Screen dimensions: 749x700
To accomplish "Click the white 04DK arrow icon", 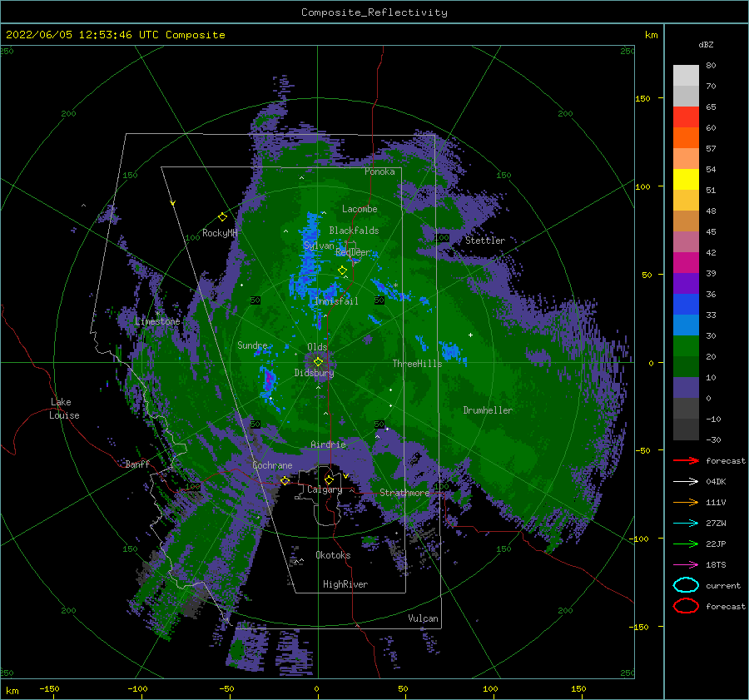I will coord(686,481).
